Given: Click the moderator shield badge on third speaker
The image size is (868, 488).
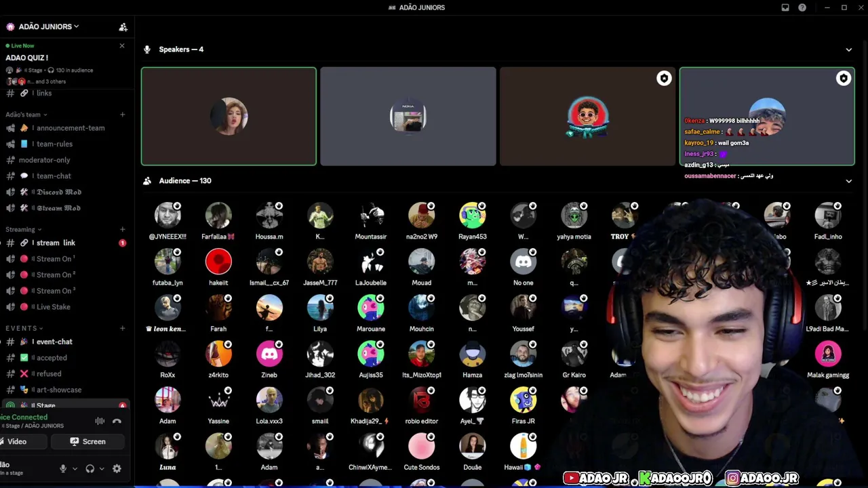Looking at the screenshot, I should coord(664,79).
